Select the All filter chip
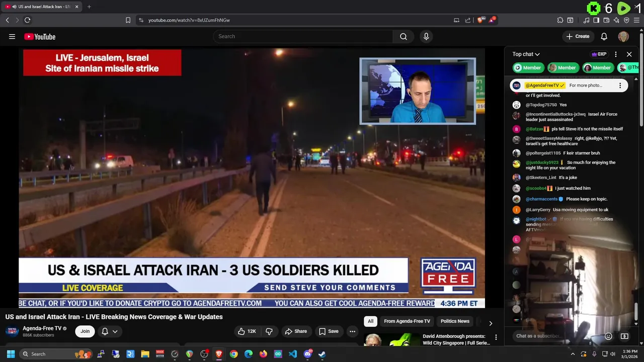Image resolution: width=644 pixels, height=362 pixels. pyautogui.click(x=370, y=321)
